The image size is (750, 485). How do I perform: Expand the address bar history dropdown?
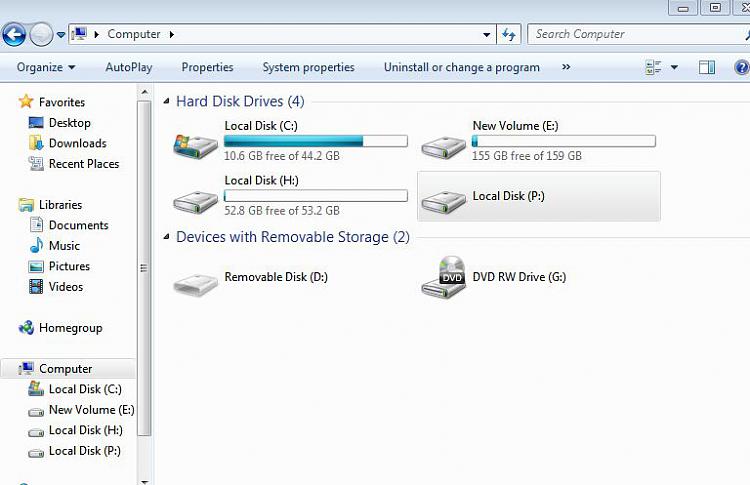486,34
